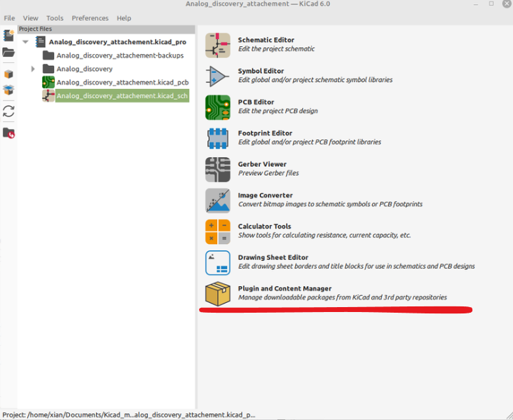513x420 pixels.
Task: Launch the Gerber Viewer icon
Action: 217,170
